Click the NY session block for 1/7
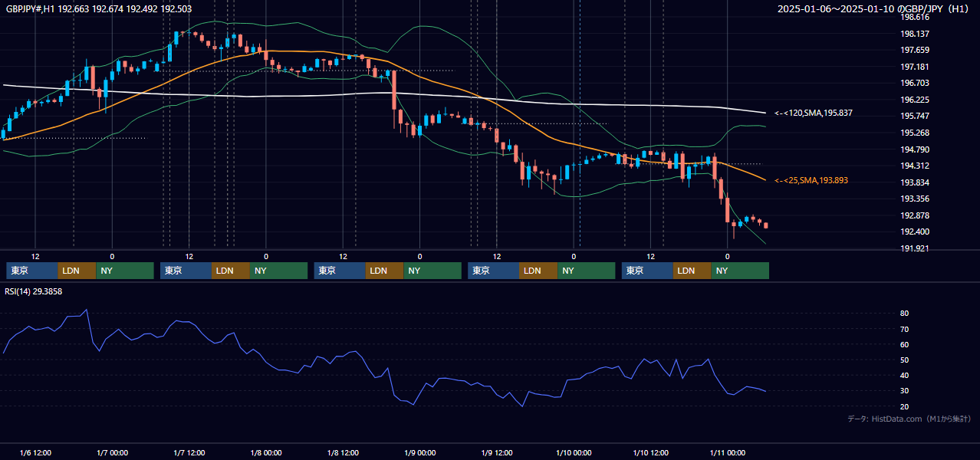 279,271
